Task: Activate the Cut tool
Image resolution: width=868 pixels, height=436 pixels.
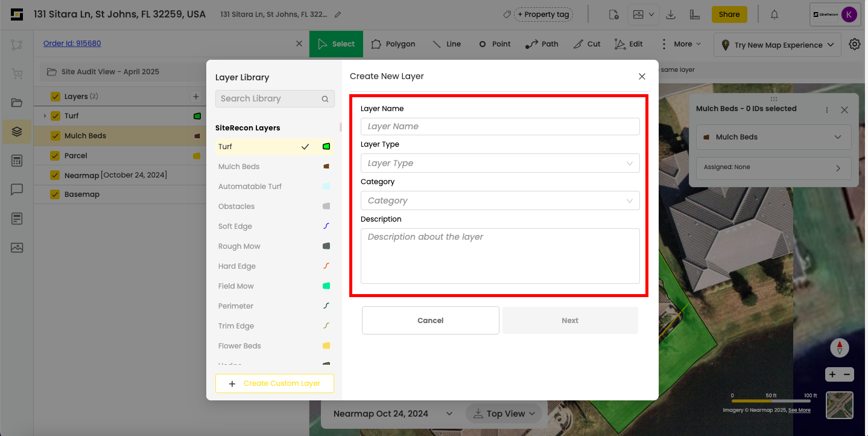Action: point(587,44)
